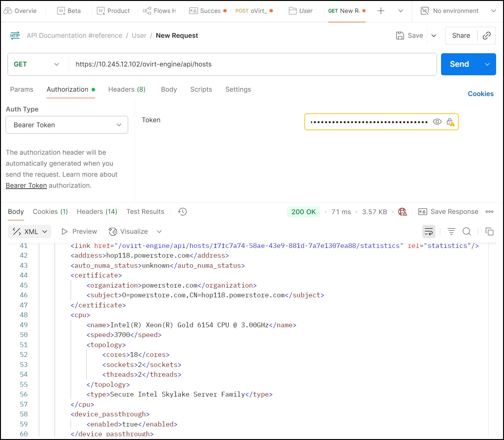Switch to the Headers (8) request tab

127,89
